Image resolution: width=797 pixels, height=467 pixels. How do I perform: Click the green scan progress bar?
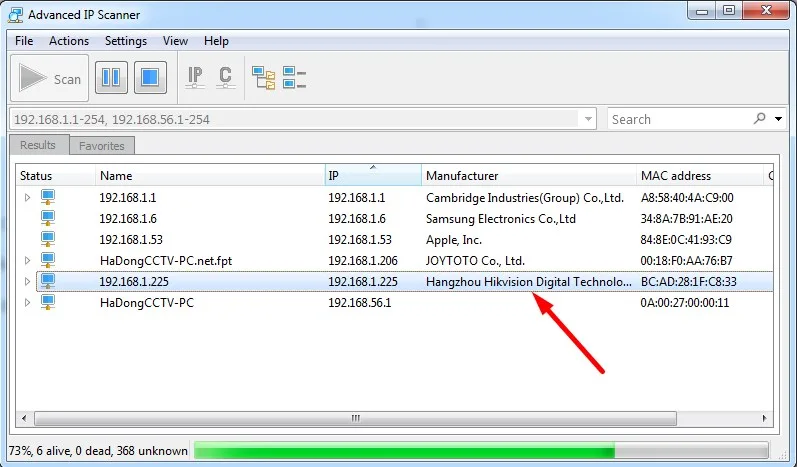click(481, 450)
